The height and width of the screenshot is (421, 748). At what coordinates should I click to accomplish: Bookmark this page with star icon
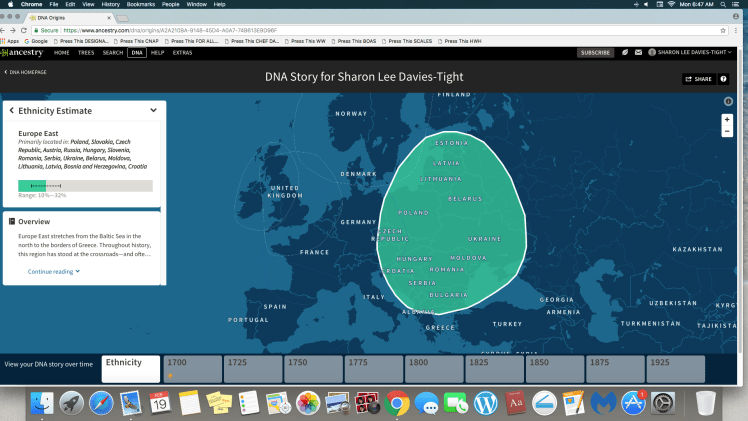pos(725,30)
